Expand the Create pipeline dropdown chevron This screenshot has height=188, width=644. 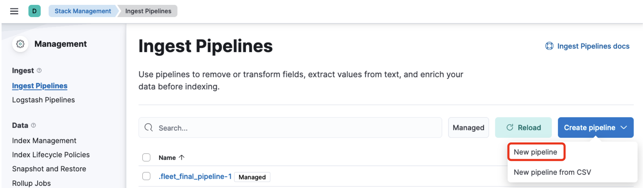[x=624, y=127]
